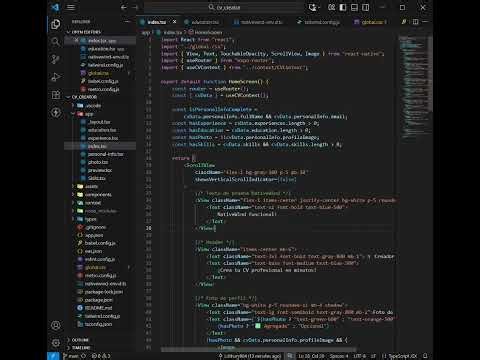Close the index.tsx editor tab
The width and height of the screenshot is (480, 360).
[x=174, y=22]
